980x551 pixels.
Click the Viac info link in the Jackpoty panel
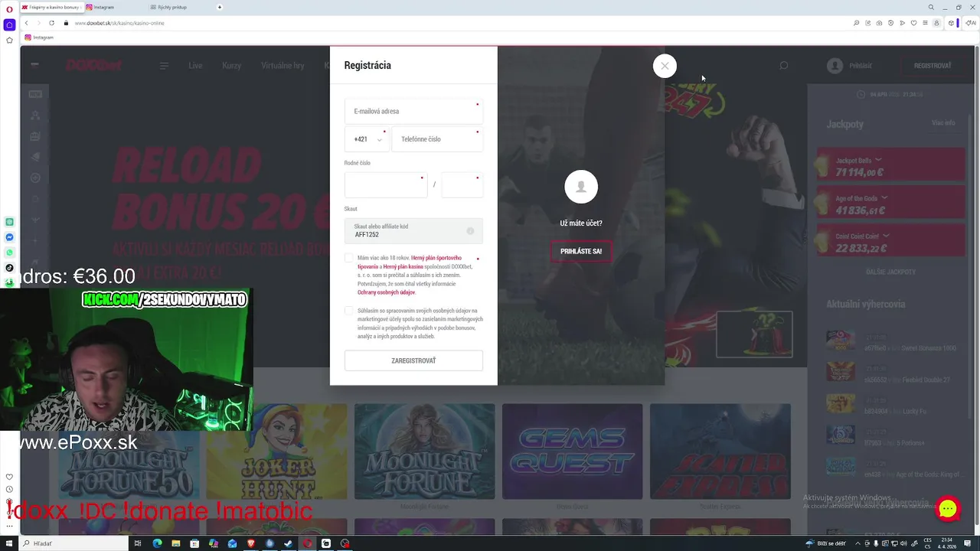943,122
